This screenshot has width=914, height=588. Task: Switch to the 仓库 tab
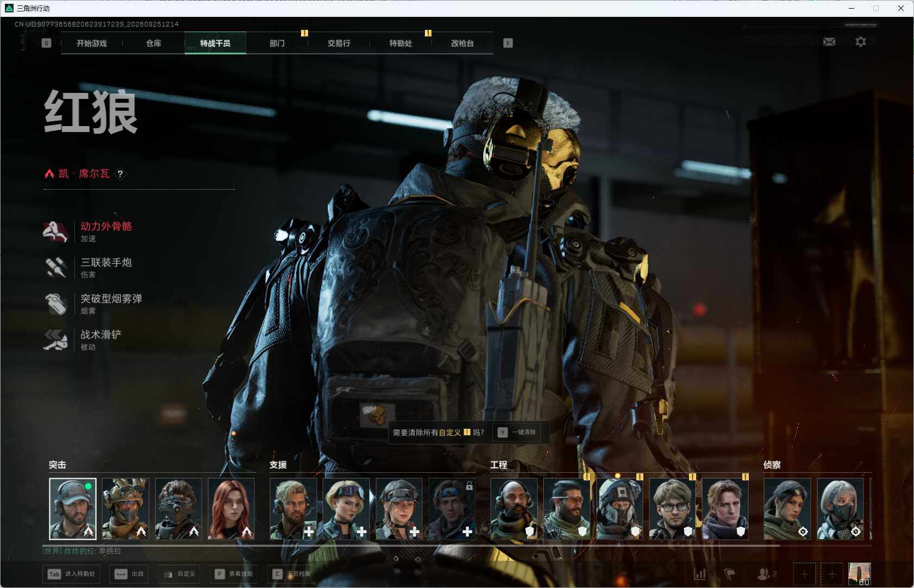[154, 43]
